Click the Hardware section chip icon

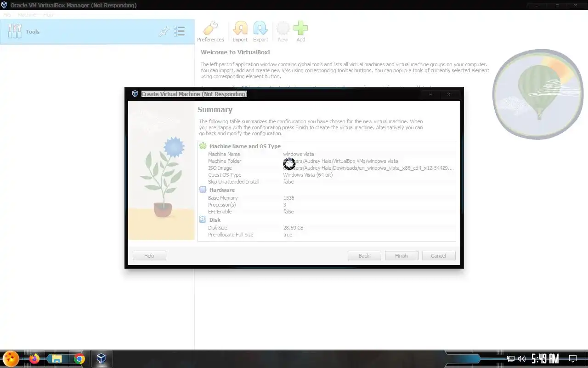click(x=203, y=190)
